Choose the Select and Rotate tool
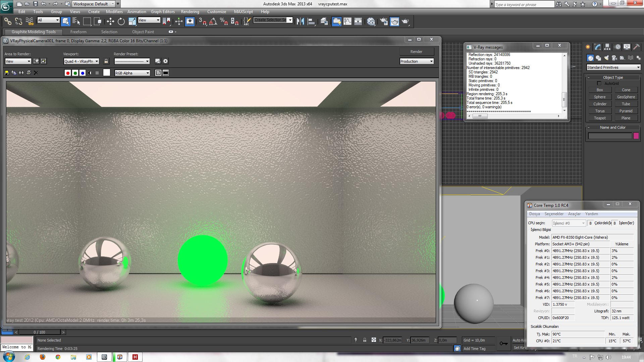Viewport: 644px width, 362px height. click(x=121, y=21)
